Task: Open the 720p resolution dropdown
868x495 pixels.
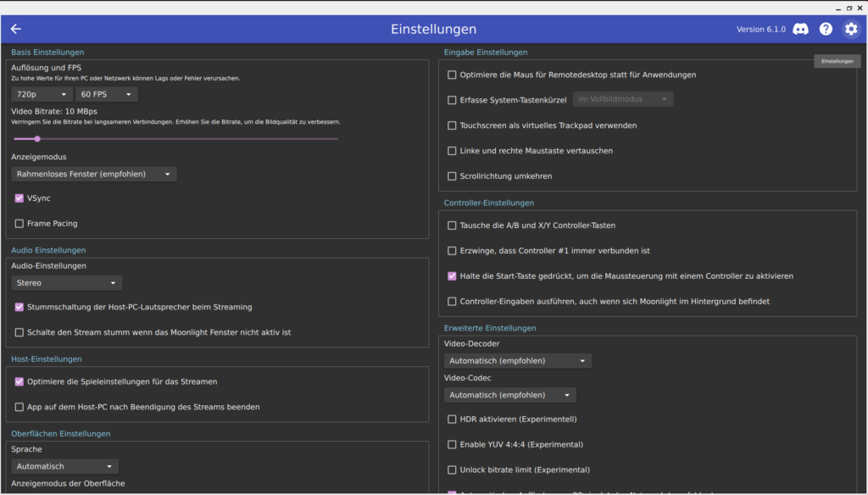Action: (x=42, y=94)
